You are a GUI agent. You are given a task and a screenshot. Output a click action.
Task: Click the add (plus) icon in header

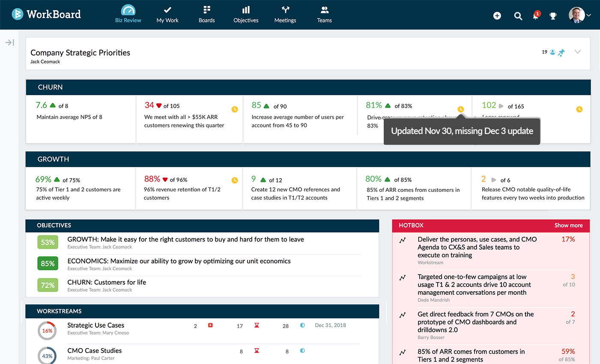(x=497, y=16)
